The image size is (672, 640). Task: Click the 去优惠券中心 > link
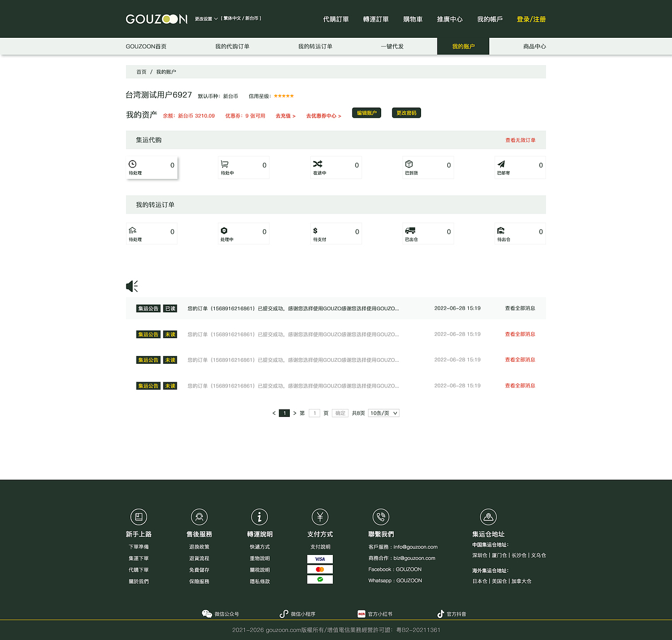pyautogui.click(x=323, y=116)
